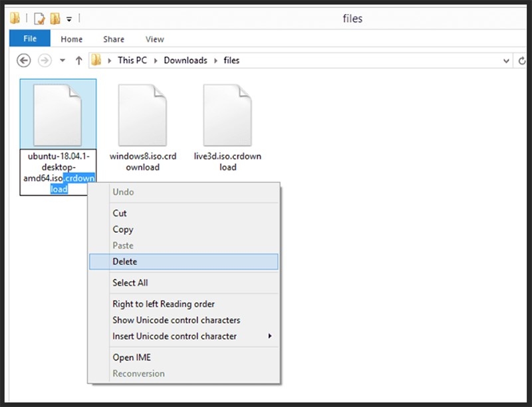The height and width of the screenshot is (407, 532).
Task: Choose Open IME from the context menu
Action: (184, 357)
